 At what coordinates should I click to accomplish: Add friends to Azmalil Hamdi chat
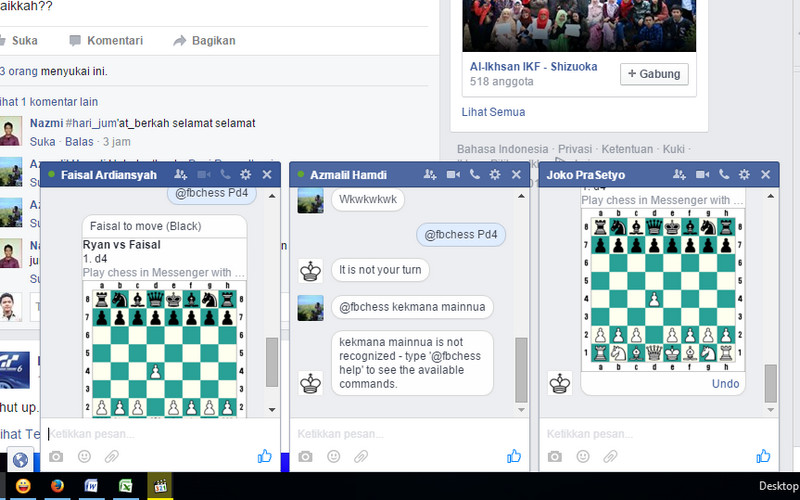point(430,174)
